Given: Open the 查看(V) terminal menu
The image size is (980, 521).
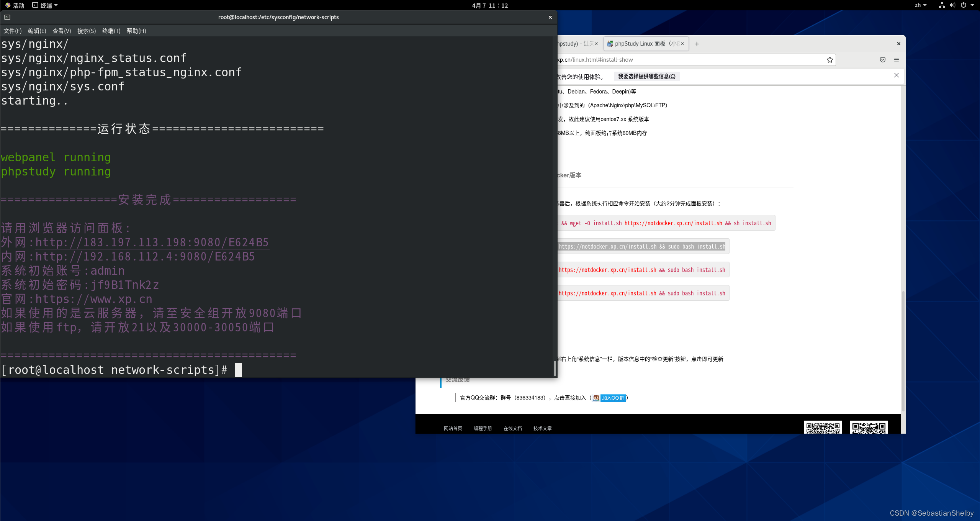Looking at the screenshot, I should (x=62, y=31).
